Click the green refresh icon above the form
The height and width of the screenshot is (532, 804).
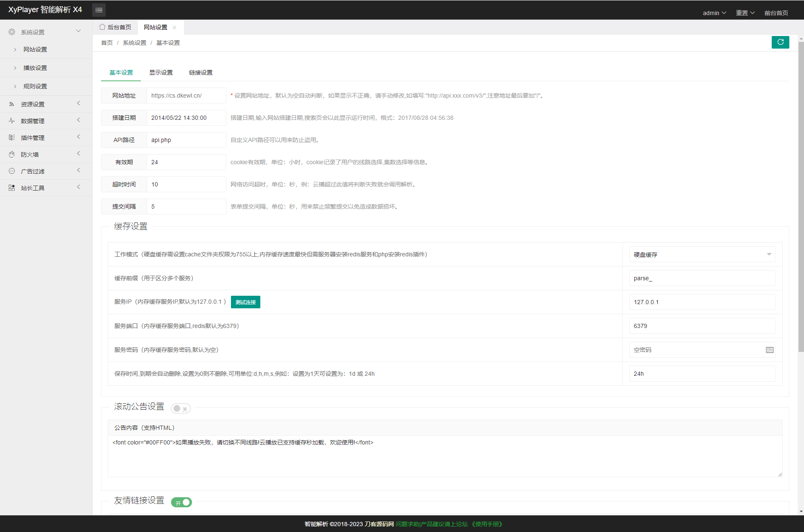pyautogui.click(x=780, y=42)
